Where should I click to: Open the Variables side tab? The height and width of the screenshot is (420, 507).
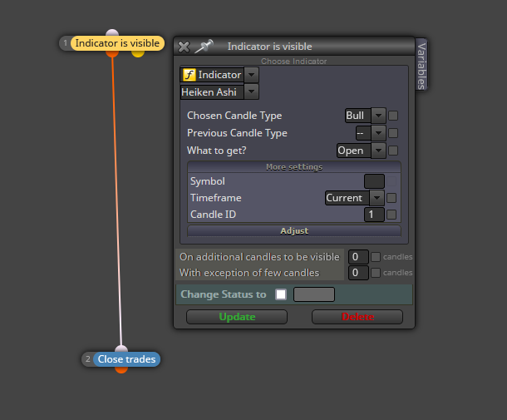(421, 65)
